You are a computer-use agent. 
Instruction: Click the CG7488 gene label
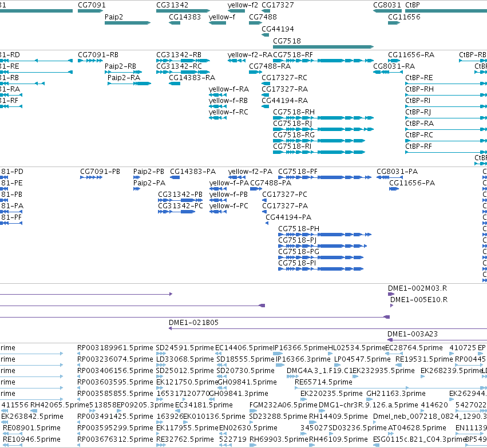(x=263, y=17)
